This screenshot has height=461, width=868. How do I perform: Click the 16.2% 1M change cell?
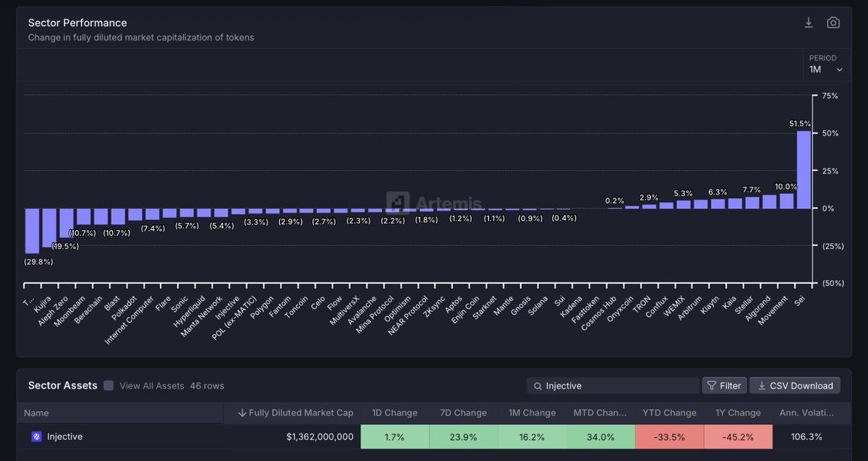(532, 437)
